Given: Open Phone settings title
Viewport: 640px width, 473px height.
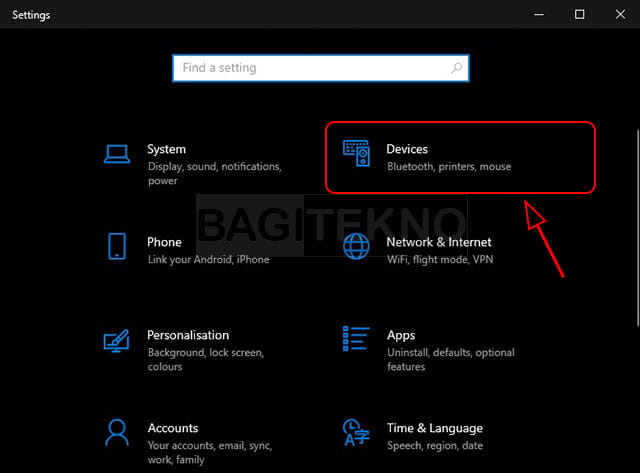Looking at the screenshot, I should pos(164,242).
